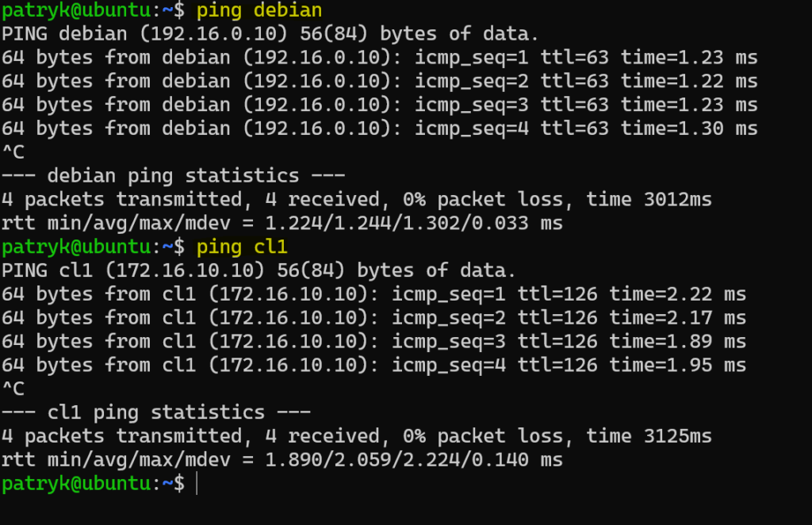Click the text cursor at the empty prompt

click(195, 483)
